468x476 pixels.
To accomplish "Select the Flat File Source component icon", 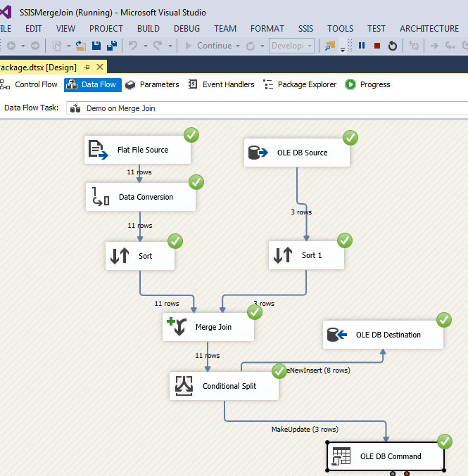I will click(98, 150).
